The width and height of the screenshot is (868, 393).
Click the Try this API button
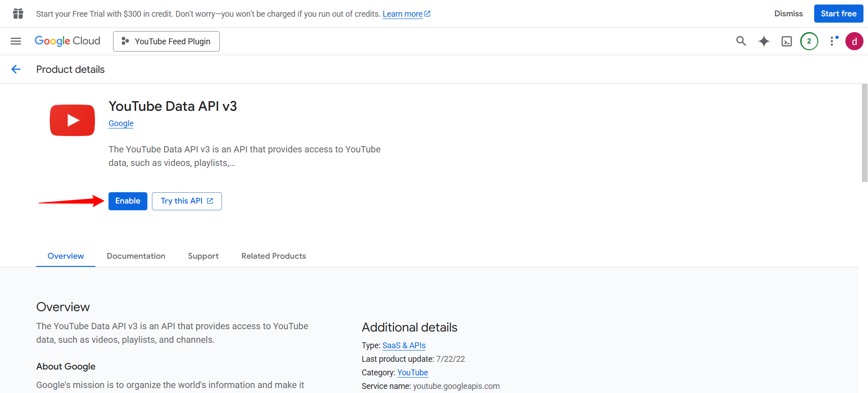[x=187, y=201]
